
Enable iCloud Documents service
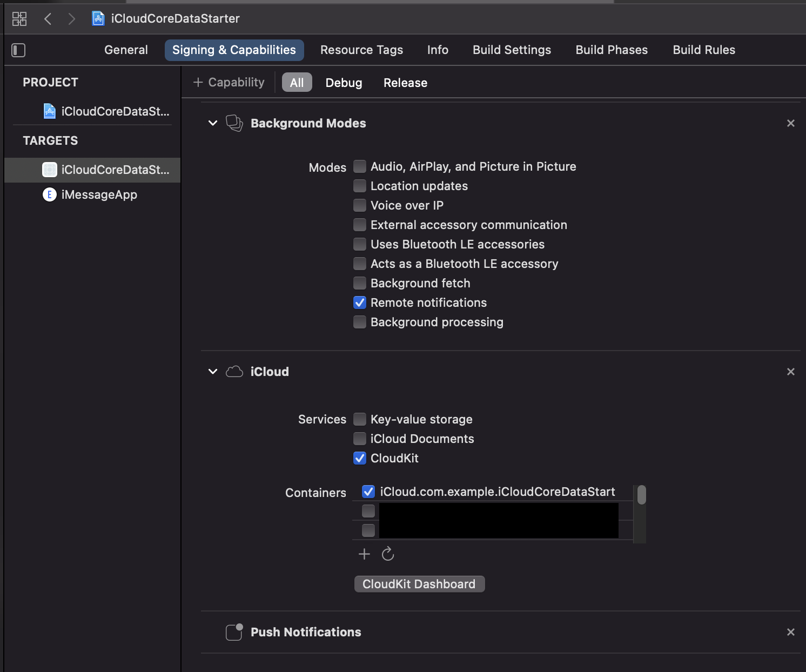[360, 439]
